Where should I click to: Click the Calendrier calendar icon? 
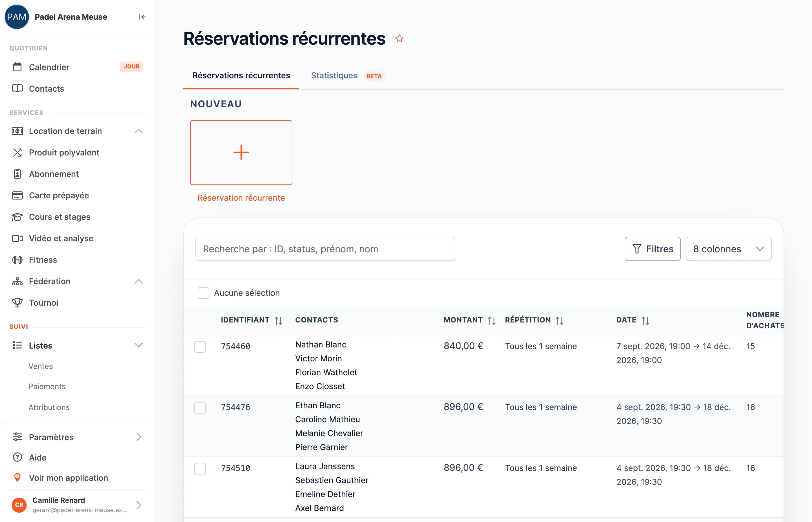17,67
